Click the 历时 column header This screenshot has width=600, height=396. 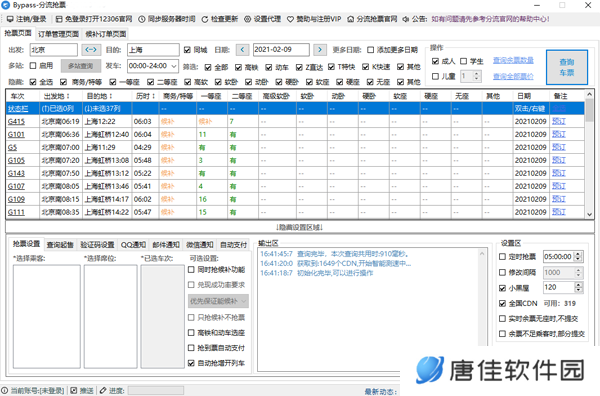point(145,96)
